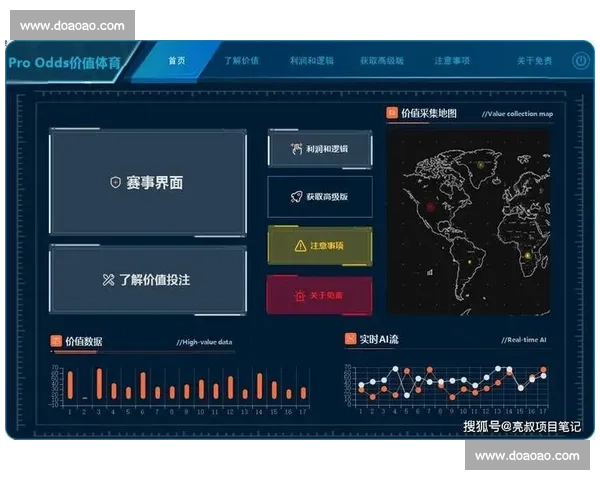
Task: Click the hand icon beside 利润和逻辑 button label
Action: pyautogui.click(x=297, y=149)
